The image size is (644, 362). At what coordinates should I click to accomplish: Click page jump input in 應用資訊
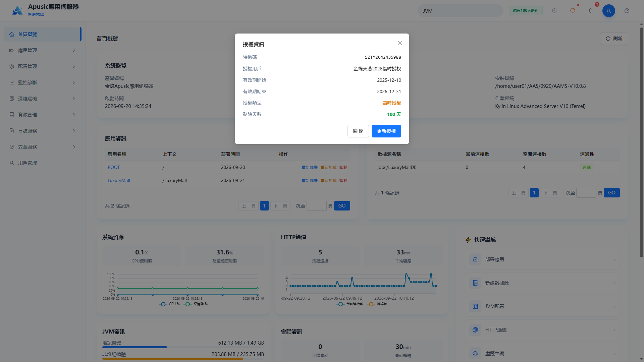316,206
